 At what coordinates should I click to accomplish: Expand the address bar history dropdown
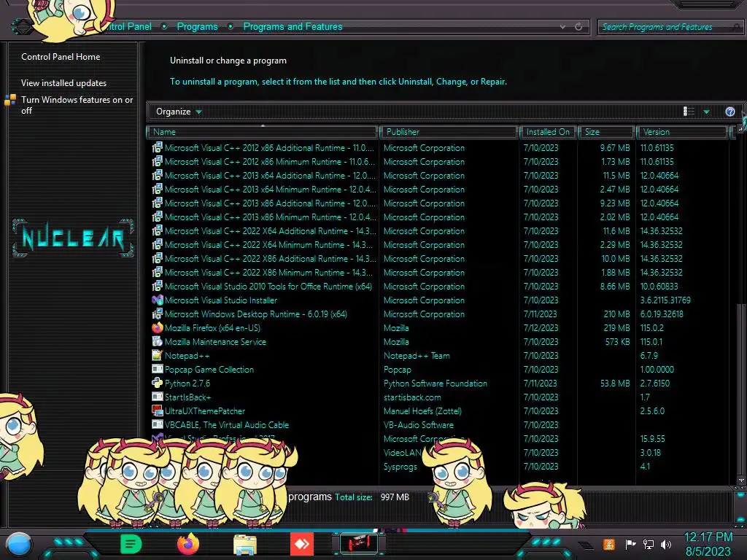[562, 27]
